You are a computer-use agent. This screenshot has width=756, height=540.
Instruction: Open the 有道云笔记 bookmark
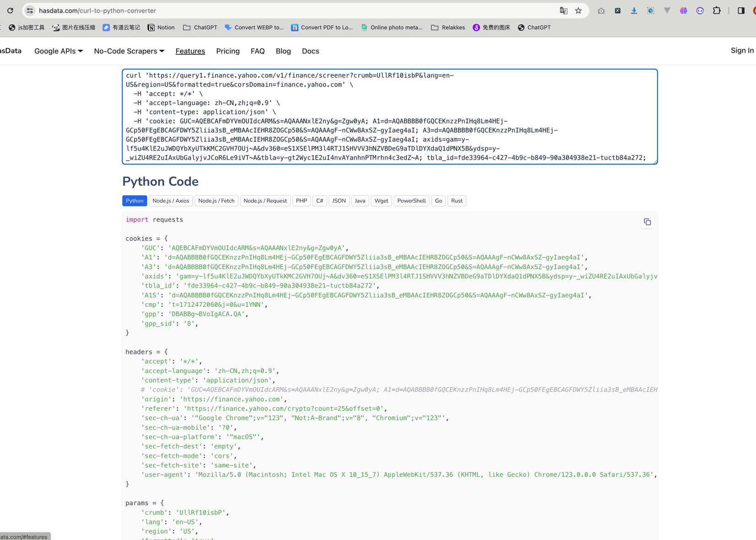click(121, 27)
